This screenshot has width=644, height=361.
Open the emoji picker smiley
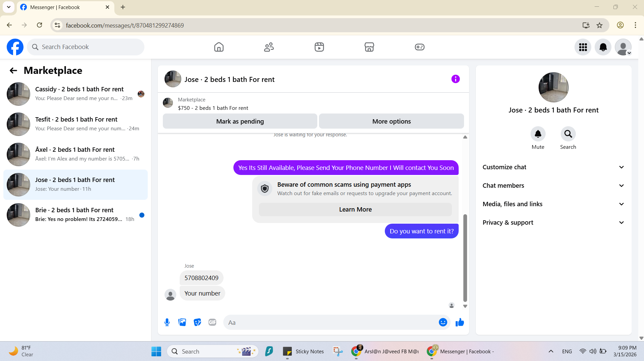[443, 322]
